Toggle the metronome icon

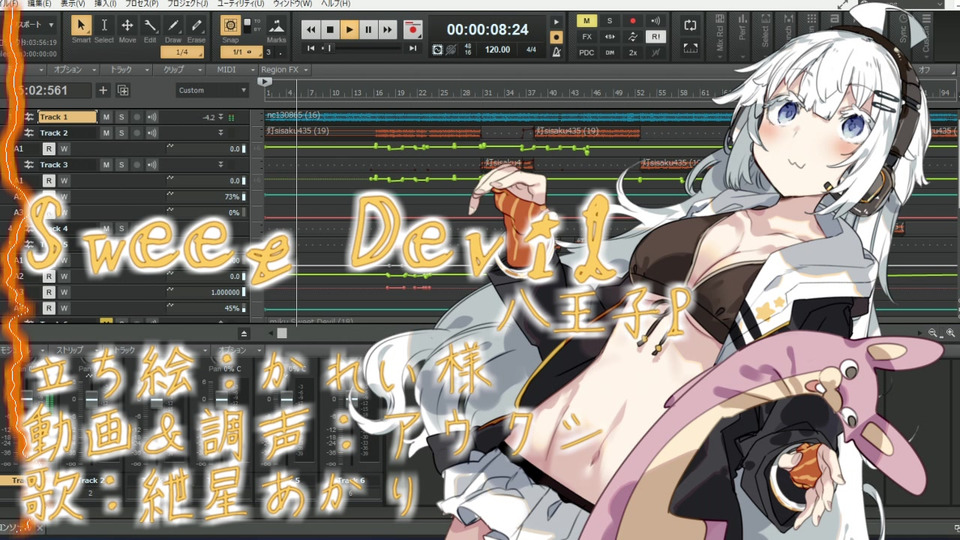[557, 53]
